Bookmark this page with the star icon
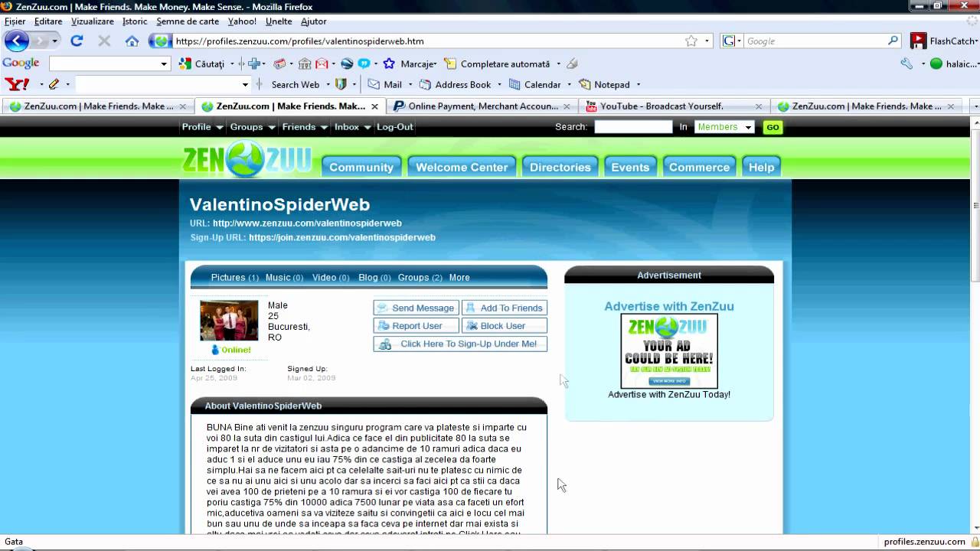980x551 pixels. click(691, 41)
